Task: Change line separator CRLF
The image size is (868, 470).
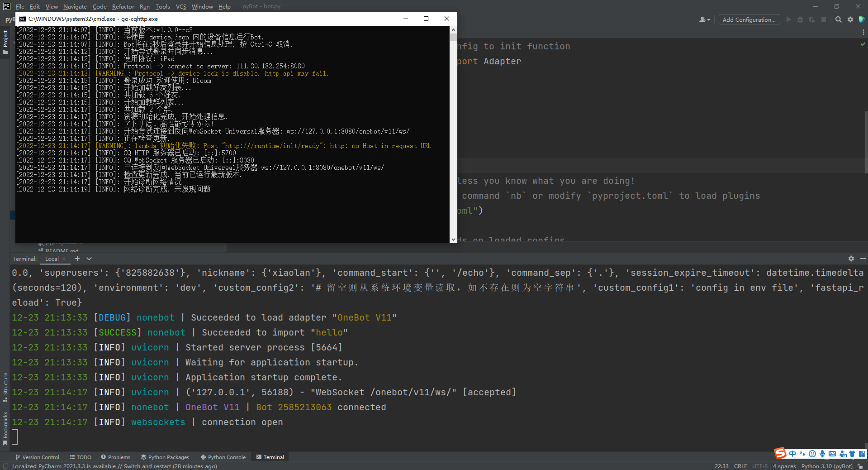Action: 740,466
